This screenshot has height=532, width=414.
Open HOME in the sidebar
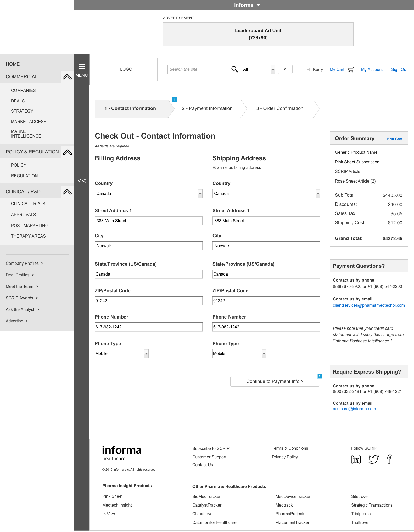coord(13,64)
